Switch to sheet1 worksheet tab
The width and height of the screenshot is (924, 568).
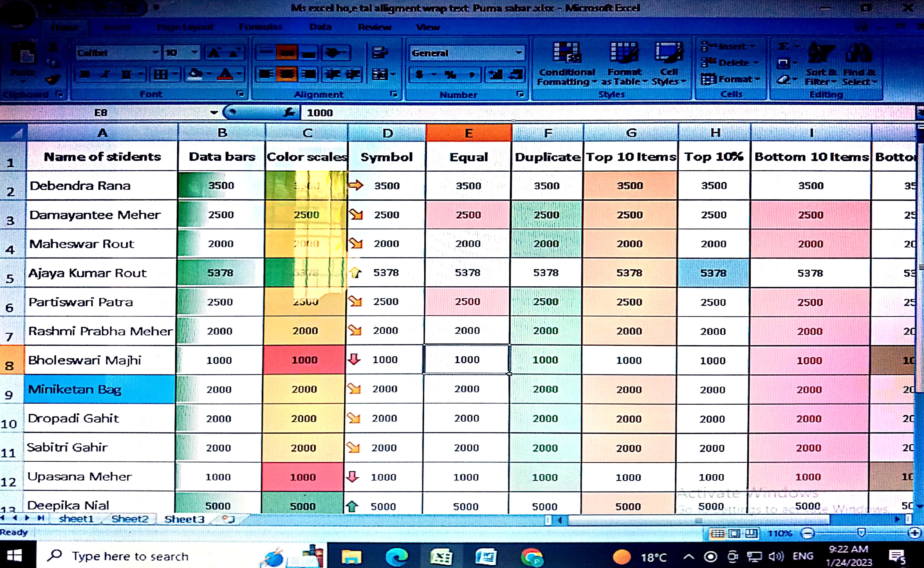(76, 519)
